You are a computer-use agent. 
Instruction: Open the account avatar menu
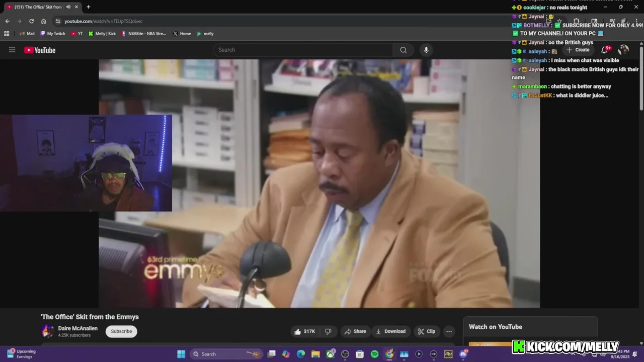pyautogui.click(x=623, y=50)
